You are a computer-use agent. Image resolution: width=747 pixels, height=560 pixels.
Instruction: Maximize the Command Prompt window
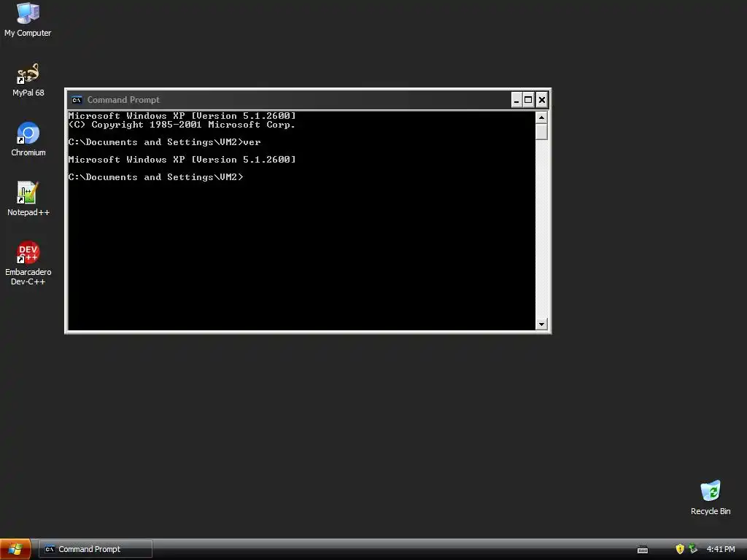[528, 100]
